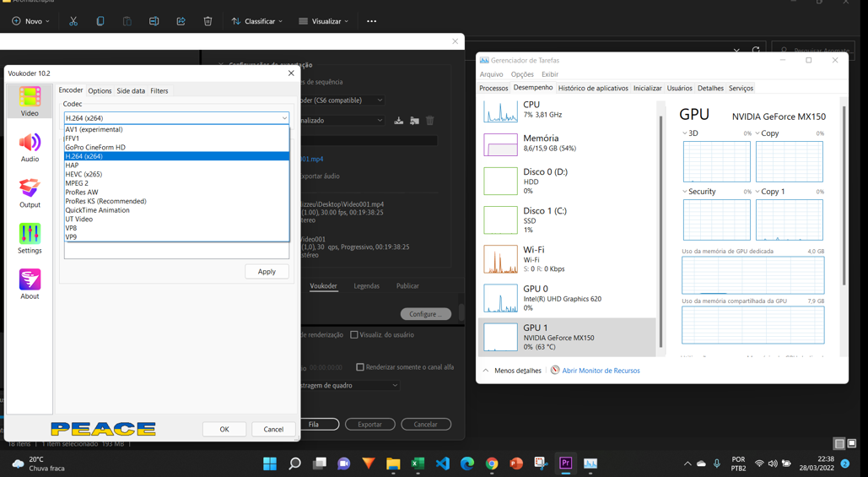Screen dimensions: 868x477
Task: Open the Processos tab in Task Manager
Action: (493, 88)
